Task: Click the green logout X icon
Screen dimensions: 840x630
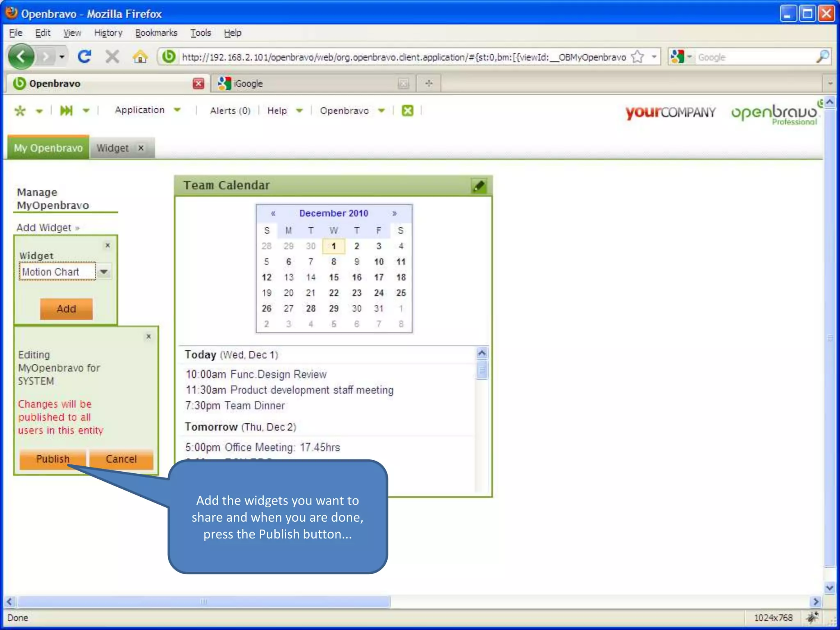Action: [x=407, y=110]
